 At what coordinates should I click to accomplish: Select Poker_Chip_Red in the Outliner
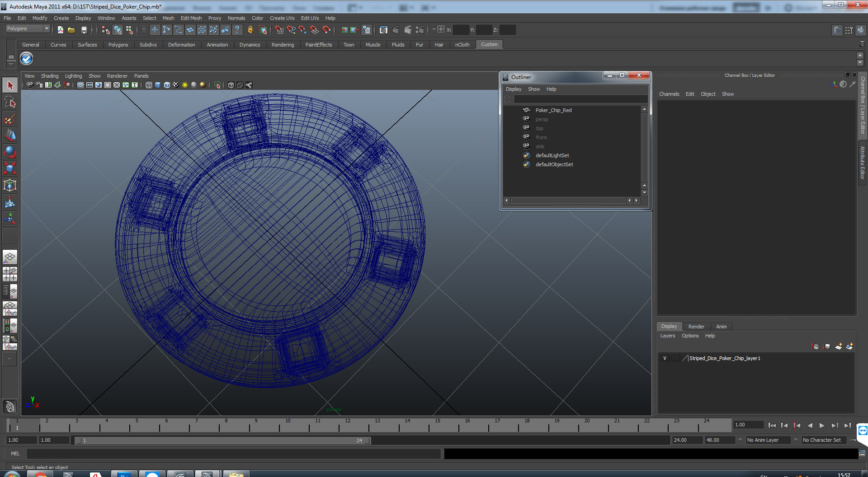[553, 110]
